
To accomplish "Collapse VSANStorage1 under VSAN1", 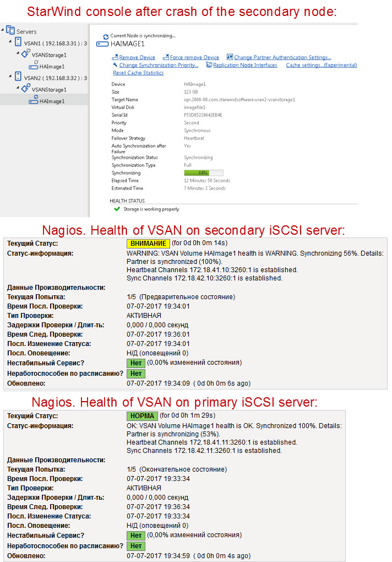I will [x=18, y=53].
